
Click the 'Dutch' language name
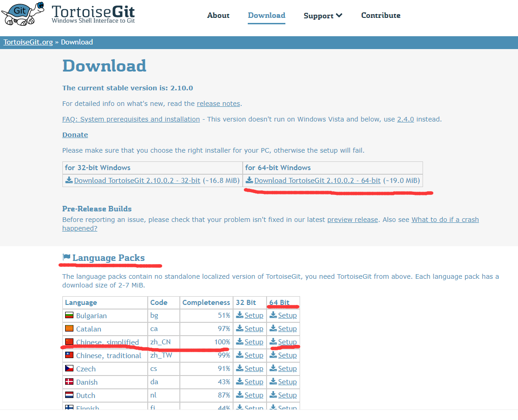[85, 396]
